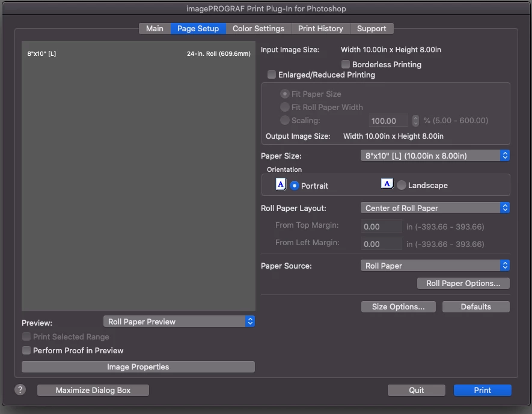Select the Scaling radio option
Screen dimensions: 532x414
point(285,120)
